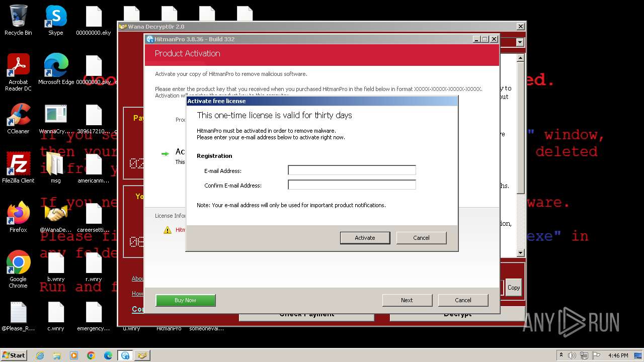Click the green Buy Now button
Image resolution: width=644 pixels, height=362 pixels.
[x=185, y=300]
